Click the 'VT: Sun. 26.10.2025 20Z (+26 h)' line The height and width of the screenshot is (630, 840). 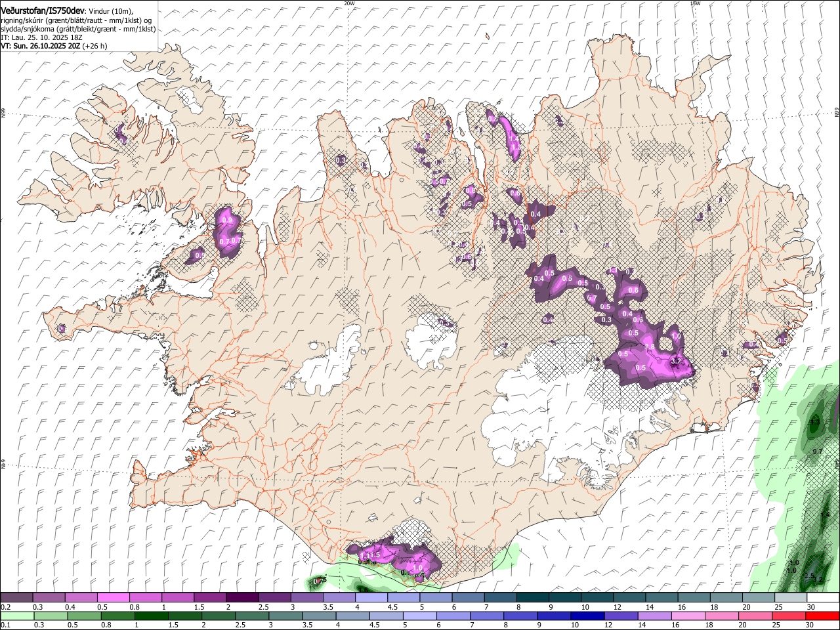[x=54, y=46]
